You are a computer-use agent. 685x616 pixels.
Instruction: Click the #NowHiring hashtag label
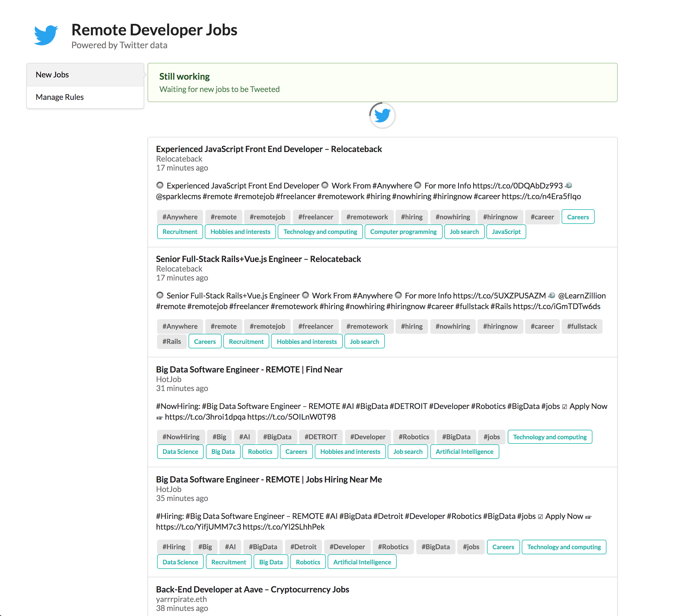coord(181,437)
